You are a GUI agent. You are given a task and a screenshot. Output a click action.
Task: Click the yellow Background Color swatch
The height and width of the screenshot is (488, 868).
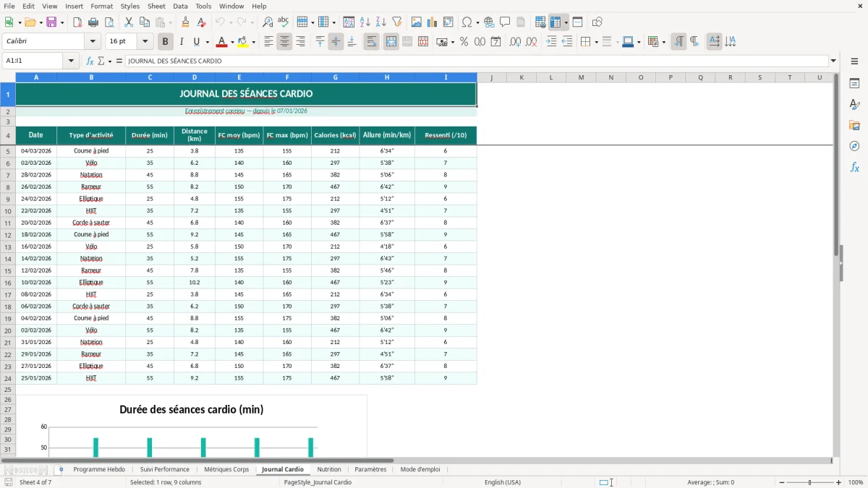(242, 42)
